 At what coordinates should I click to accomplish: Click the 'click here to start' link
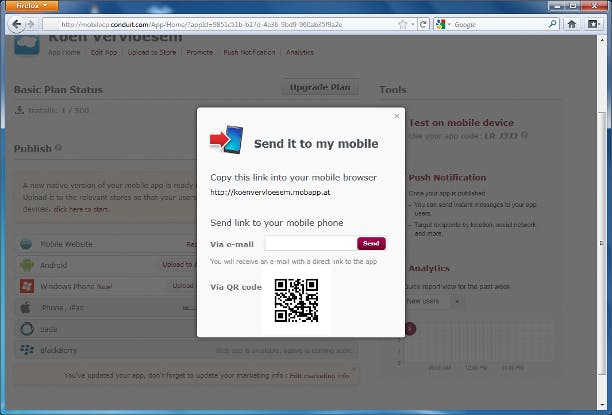(x=81, y=209)
